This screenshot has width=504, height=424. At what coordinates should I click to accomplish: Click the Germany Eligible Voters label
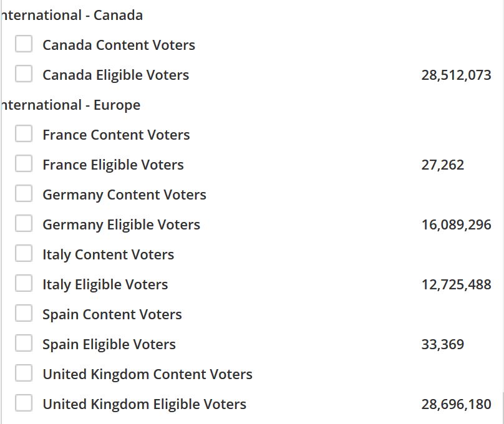(121, 225)
